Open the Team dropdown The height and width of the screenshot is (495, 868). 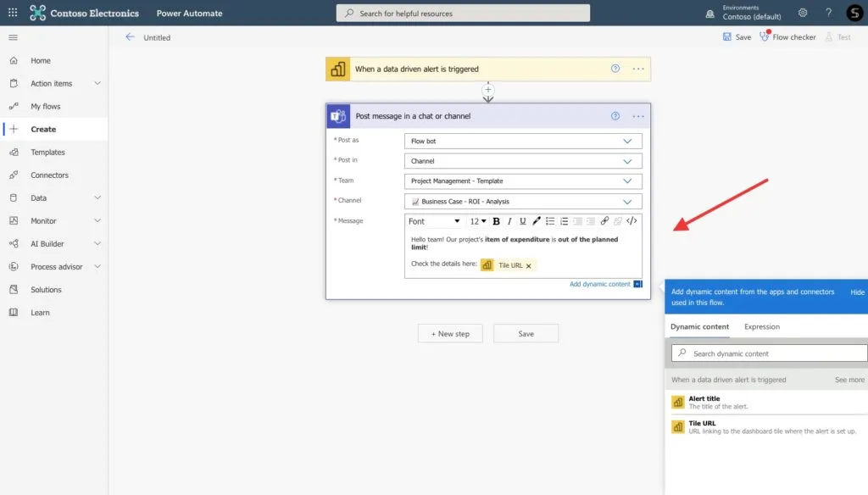523,181
